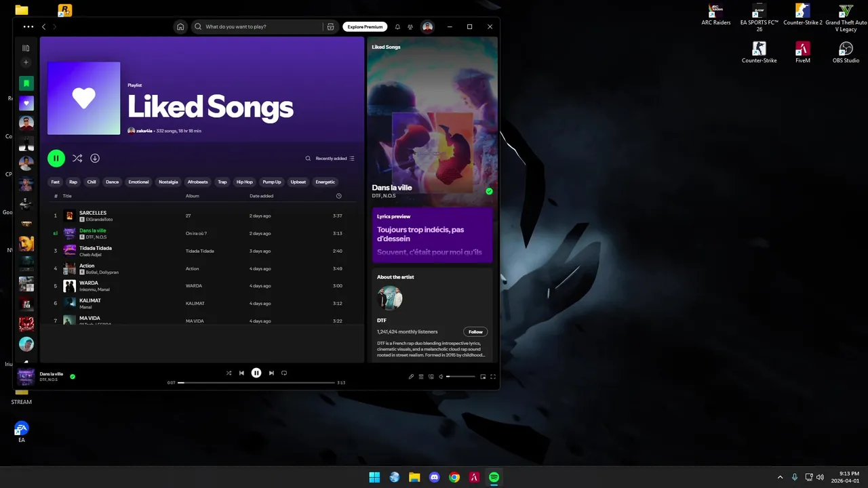Viewport: 868px width, 488px height.
Task: Skip to the previous track
Action: [241, 373]
